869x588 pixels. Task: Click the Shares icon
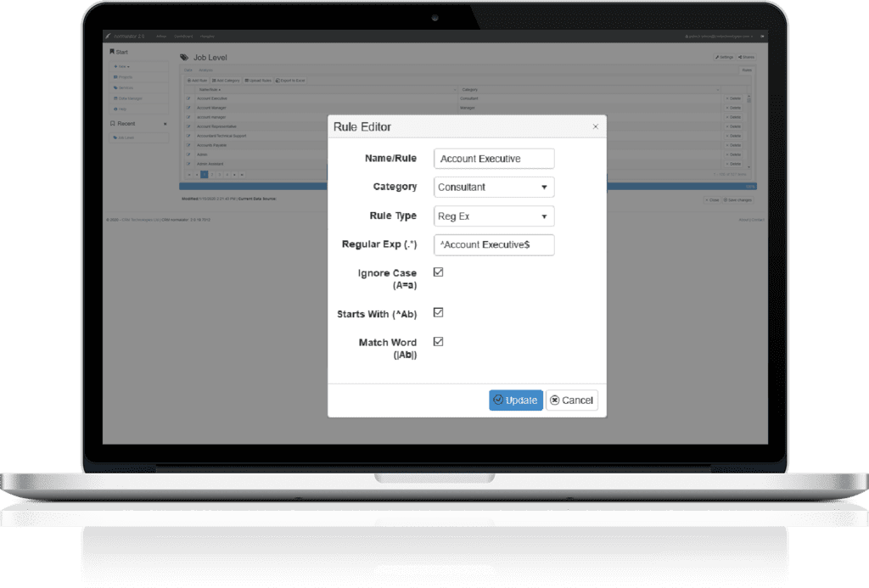(x=747, y=57)
